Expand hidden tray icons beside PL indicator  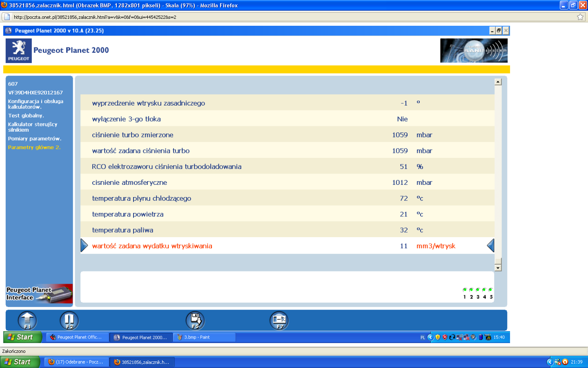click(x=430, y=337)
